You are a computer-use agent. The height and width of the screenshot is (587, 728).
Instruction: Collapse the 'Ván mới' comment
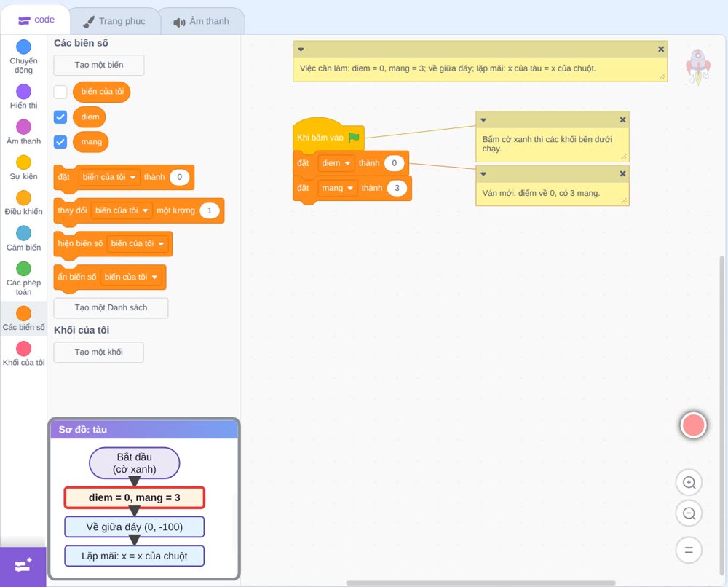click(483, 173)
